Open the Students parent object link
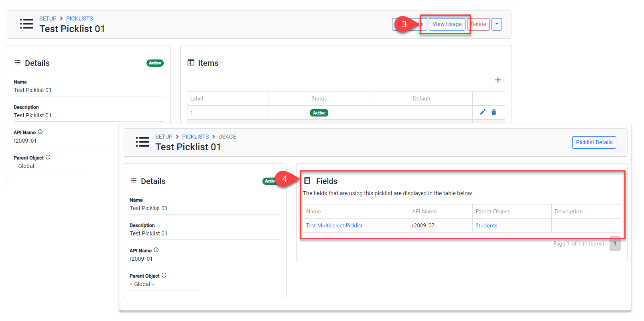 (x=486, y=225)
